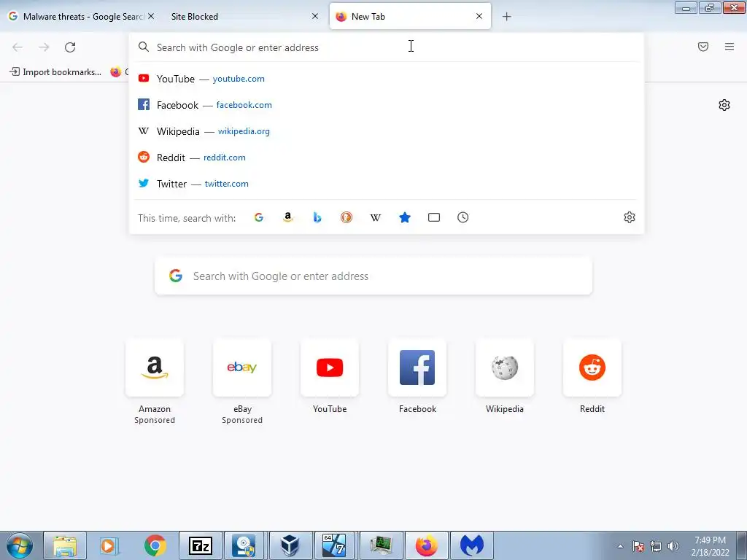The image size is (747, 560).
Task: Search open tabs with the tab icon
Action: [x=433, y=217]
